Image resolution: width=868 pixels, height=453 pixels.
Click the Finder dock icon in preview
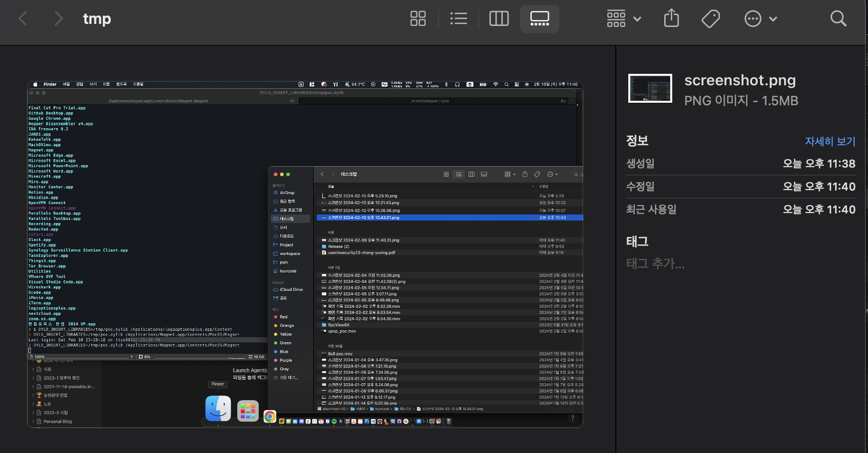click(x=218, y=409)
